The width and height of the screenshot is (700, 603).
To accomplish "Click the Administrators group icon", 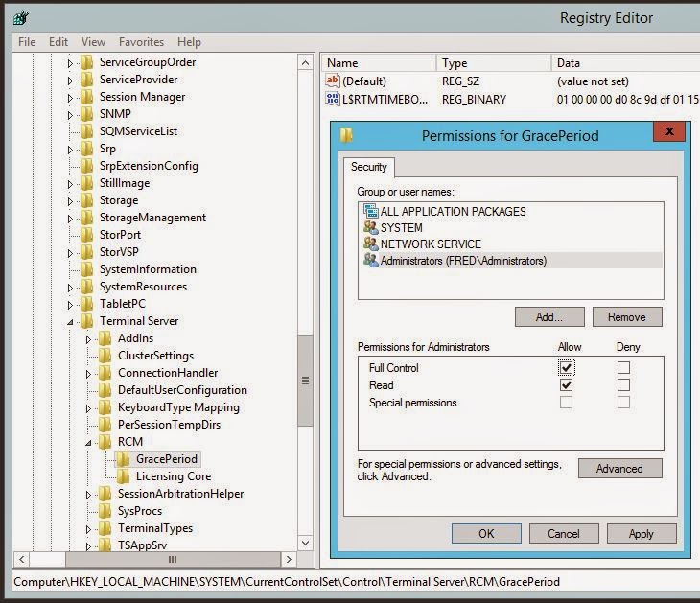I will click(x=370, y=260).
